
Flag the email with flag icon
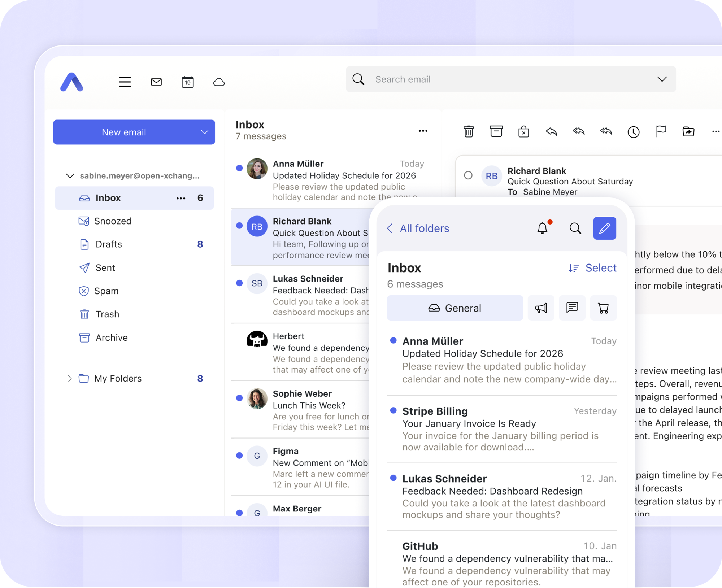click(x=661, y=131)
